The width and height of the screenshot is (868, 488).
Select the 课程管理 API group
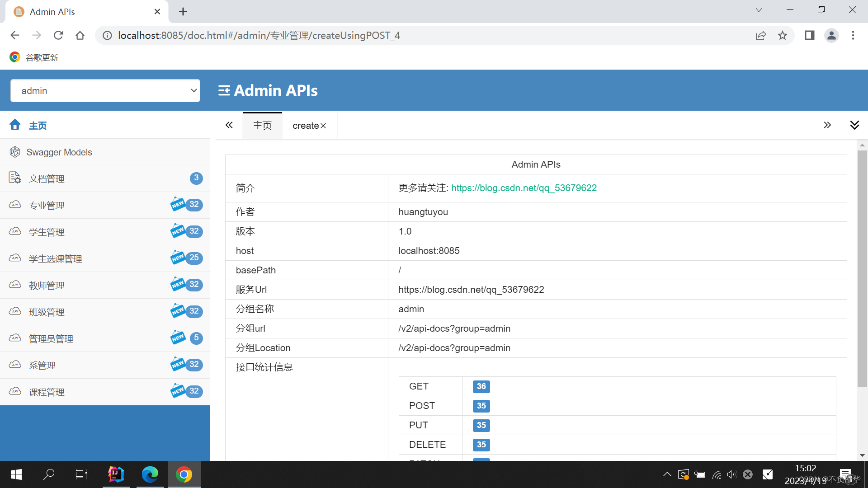coord(46,392)
